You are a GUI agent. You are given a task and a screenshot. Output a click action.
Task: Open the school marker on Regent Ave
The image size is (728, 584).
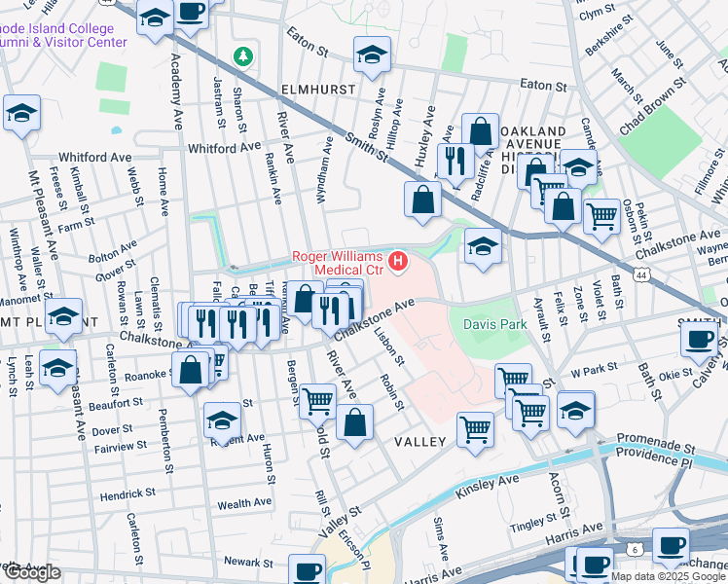pyautogui.click(x=223, y=423)
